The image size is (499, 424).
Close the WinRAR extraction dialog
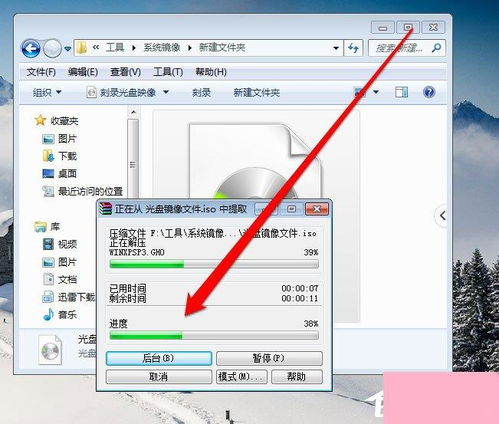pos(317,209)
